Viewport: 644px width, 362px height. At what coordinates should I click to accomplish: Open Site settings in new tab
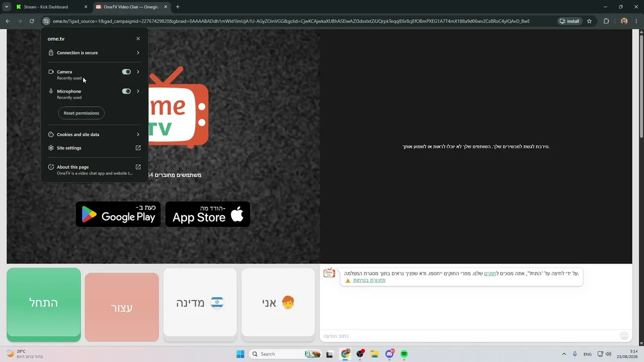click(94, 148)
